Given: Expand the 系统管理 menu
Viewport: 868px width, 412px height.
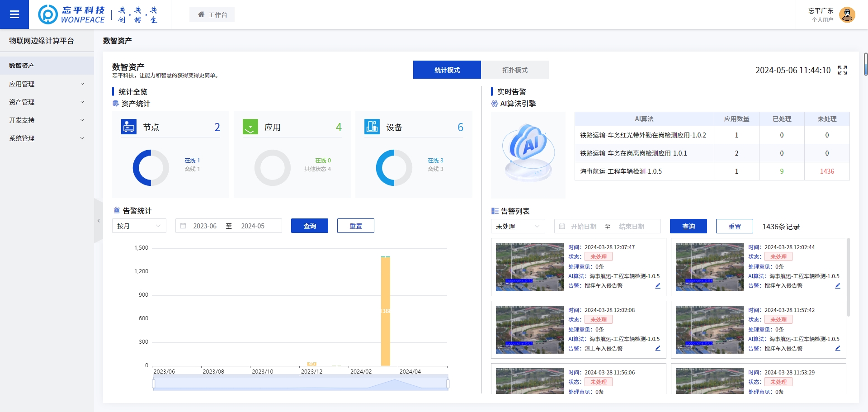Looking at the screenshot, I should (47, 138).
